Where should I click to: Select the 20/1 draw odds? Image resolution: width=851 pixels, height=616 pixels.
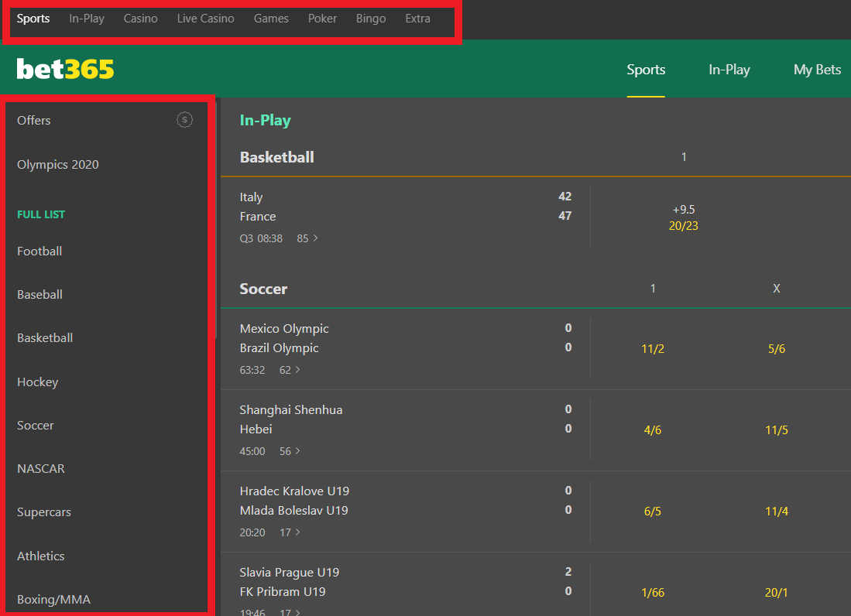(x=777, y=593)
